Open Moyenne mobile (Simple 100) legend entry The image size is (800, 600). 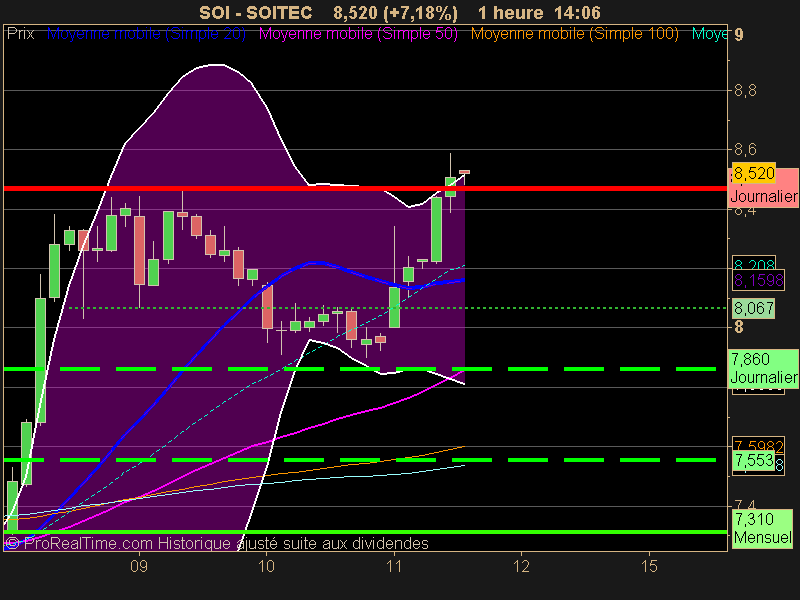pos(574,34)
